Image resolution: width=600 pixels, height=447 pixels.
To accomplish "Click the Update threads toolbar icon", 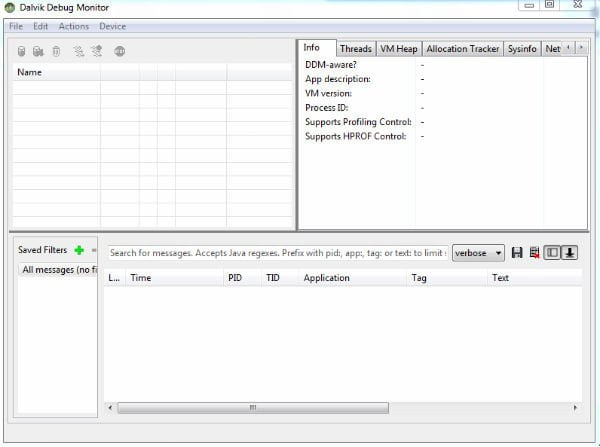I will point(79,51).
